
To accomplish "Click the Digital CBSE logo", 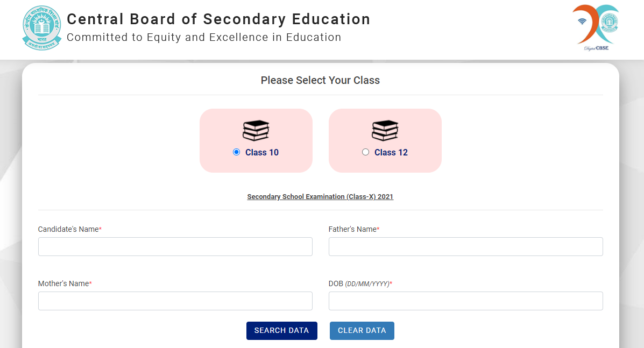I will (596, 27).
